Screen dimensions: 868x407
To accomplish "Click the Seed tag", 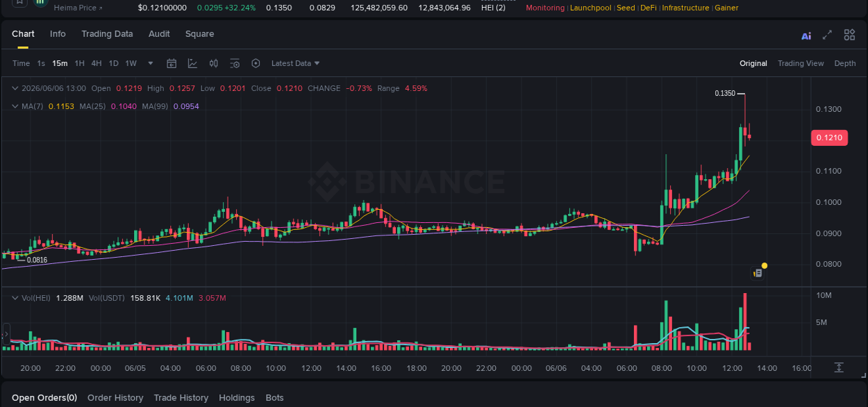I will coord(626,8).
